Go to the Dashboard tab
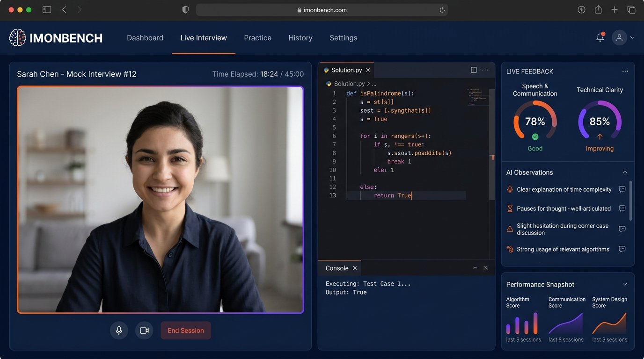 coord(145,38)
